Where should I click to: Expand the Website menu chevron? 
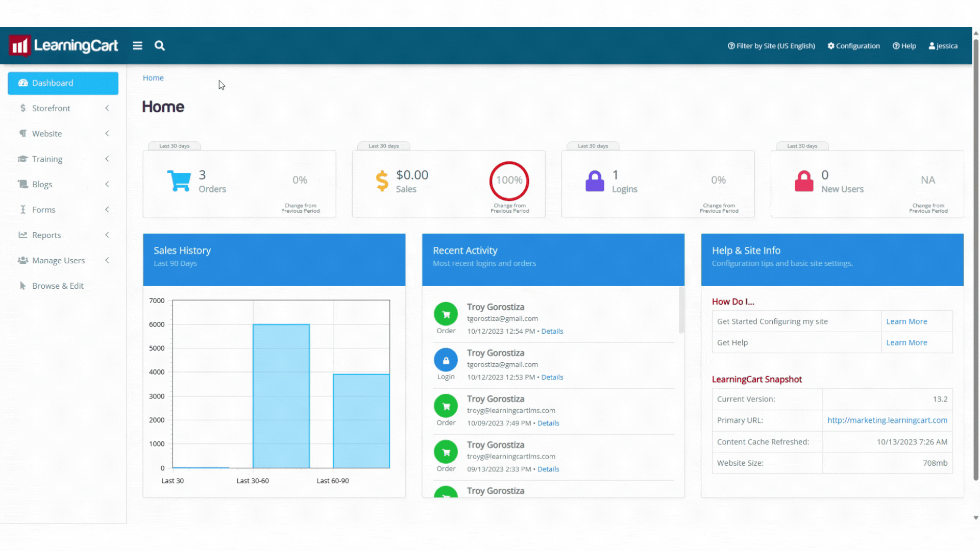(x=107, y=133)
